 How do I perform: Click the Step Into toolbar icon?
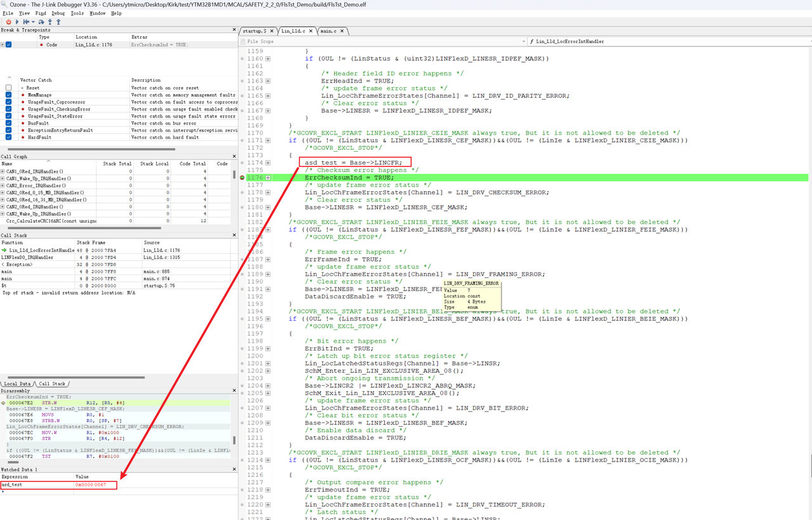coord(50,22)
